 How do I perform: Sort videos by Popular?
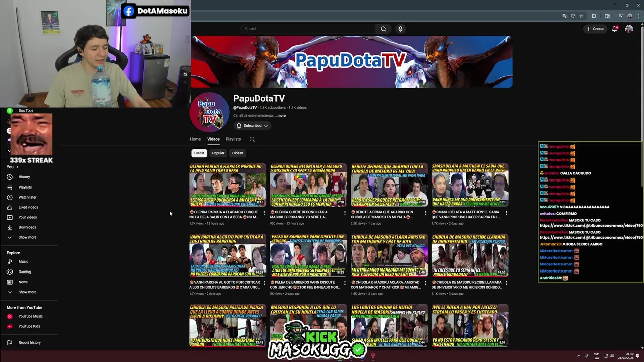point(218,153)
